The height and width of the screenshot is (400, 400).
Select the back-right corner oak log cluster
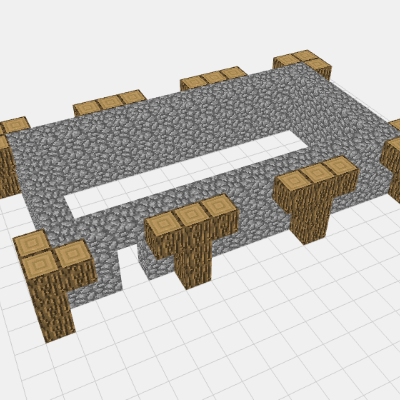point(303,64)
